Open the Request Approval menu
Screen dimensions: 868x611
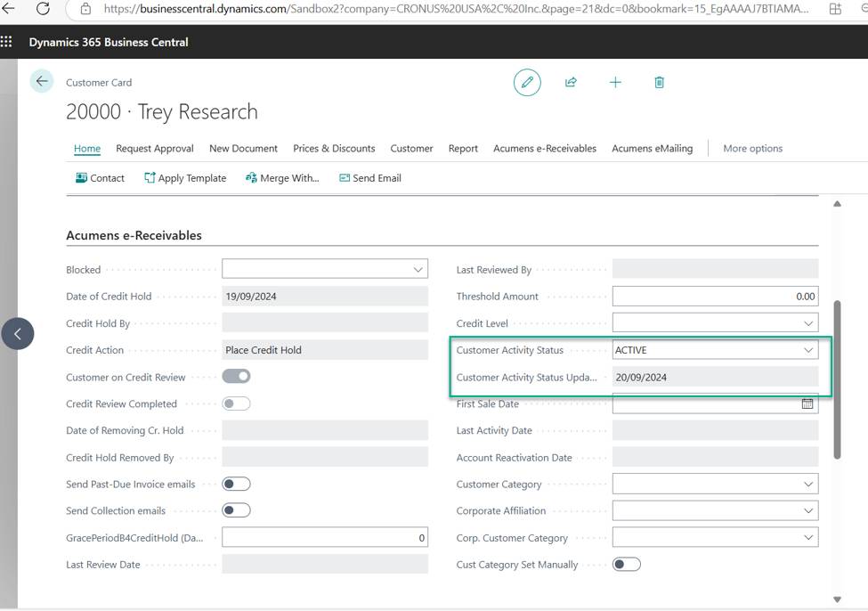coord(154,149)
